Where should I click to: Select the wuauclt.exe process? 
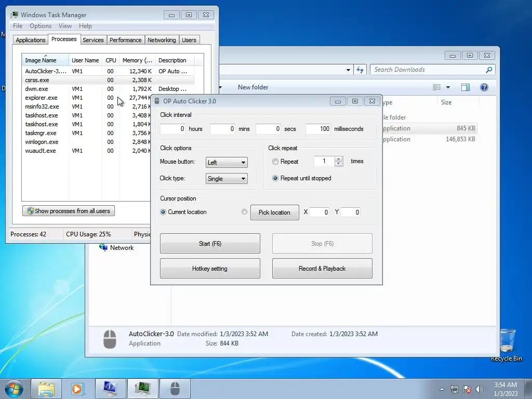[87, 151]
